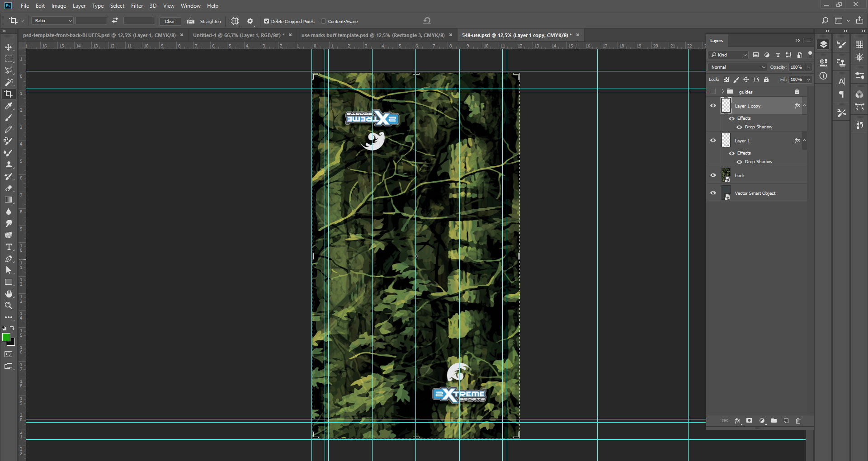Reset the crop box with undo arrow
This screenshot has width=868, height=461.
point(427,20)
